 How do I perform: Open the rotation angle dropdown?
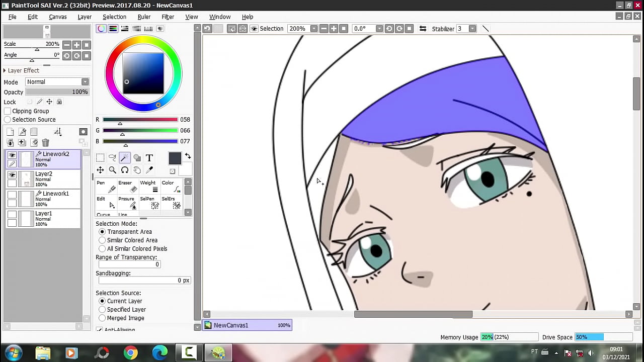click(379, 29)
